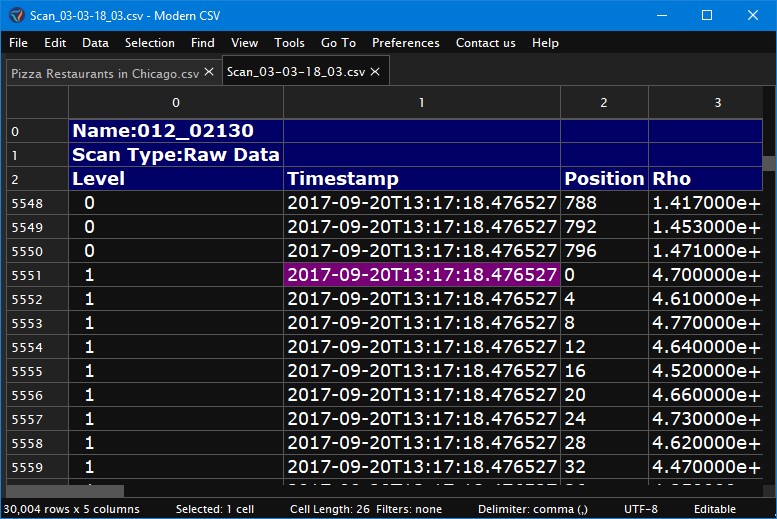Click the Modern CSV app icon in title bar
The width and height of the screenshot is (777, 519).
point(16,15)
